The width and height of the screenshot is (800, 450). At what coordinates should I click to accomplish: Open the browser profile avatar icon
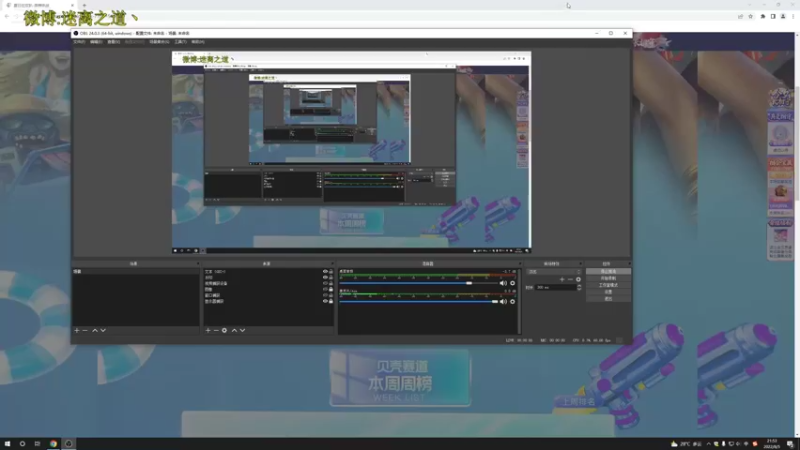(x=783, y=16)
